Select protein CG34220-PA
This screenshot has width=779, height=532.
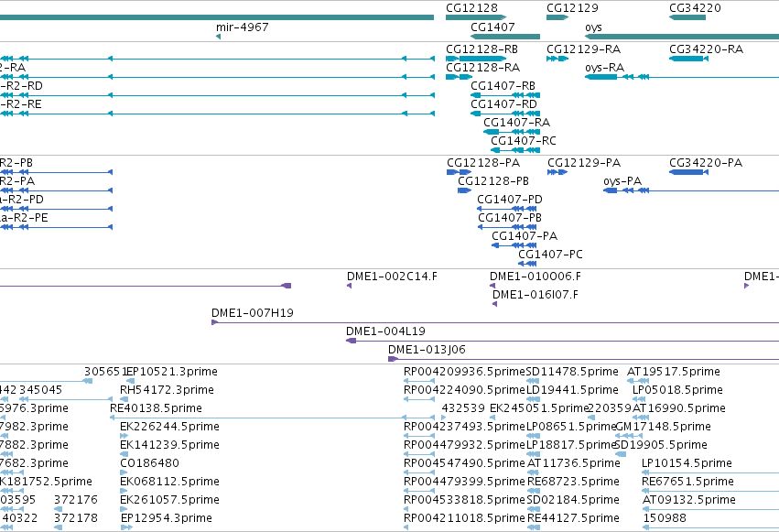pyautogui.click(x=688, y=172)
